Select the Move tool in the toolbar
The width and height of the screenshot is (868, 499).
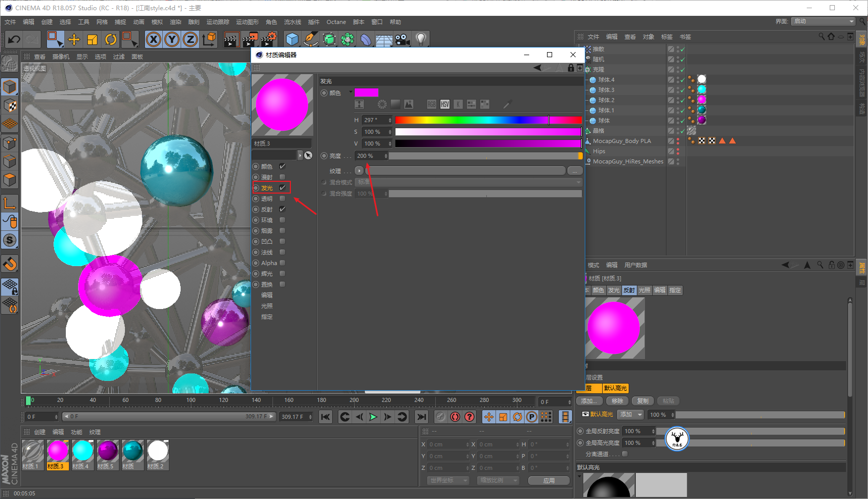pos(74,39)
